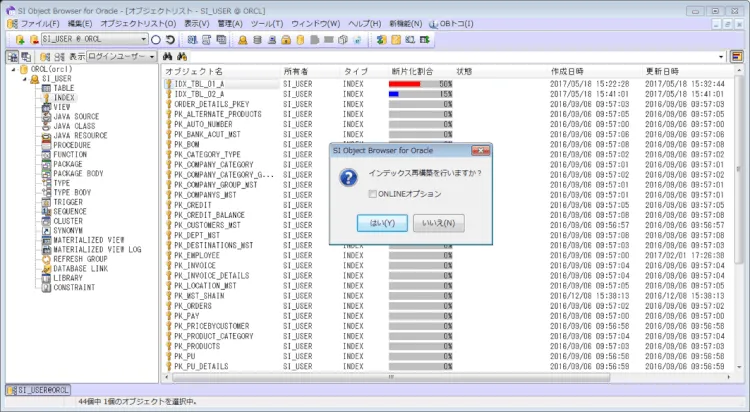Click the green arrows refresh icon
The width and height of the screenshot is (750, 412).
click(381, 40)
